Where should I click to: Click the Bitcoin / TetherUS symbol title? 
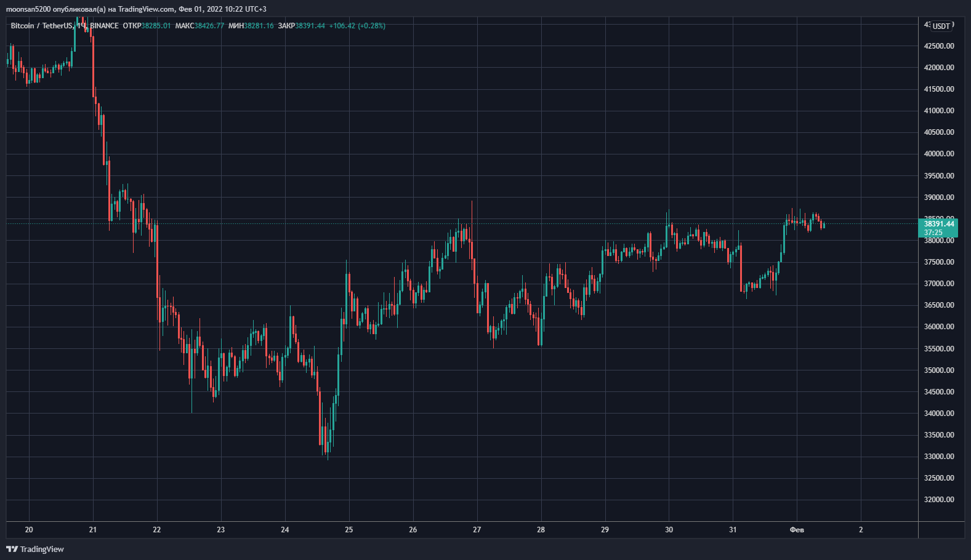click(42, 26)
